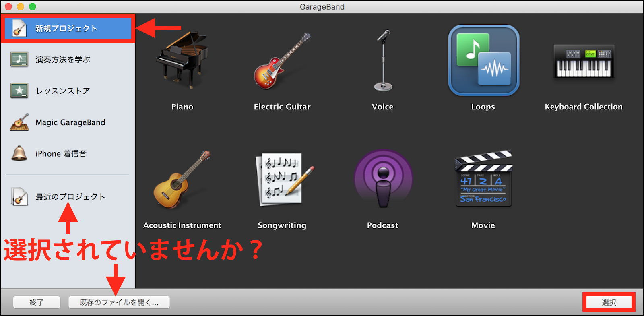
Task: Open 新規プロジェクト in the sidebar
Action: tap(66, 29)
